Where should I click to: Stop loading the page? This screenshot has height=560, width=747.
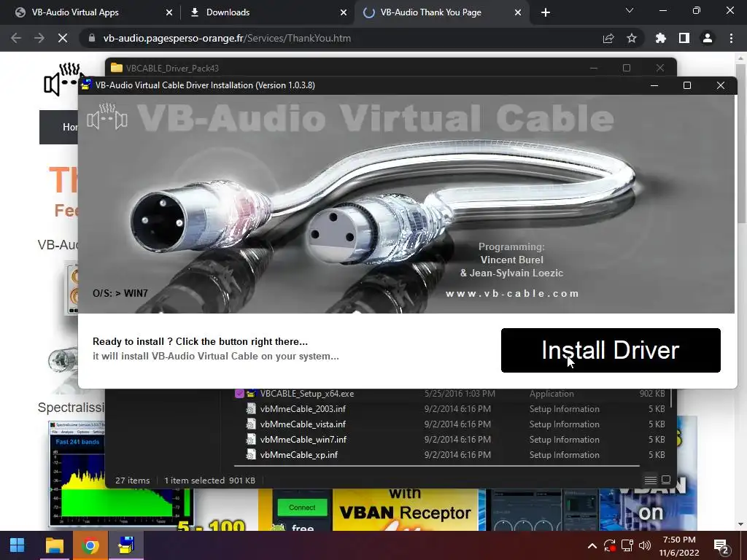pyautogui.click(x=63, y=38)
